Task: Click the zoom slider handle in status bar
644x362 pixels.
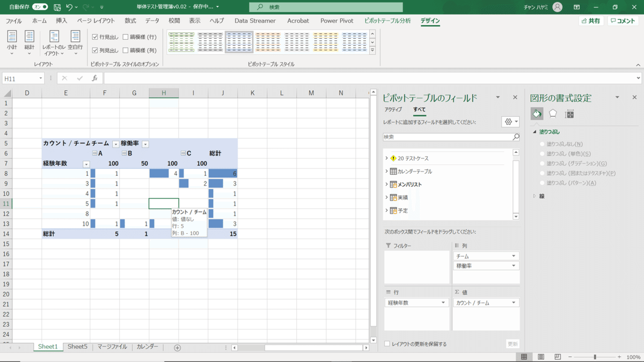Action: [x=595, y=357]
